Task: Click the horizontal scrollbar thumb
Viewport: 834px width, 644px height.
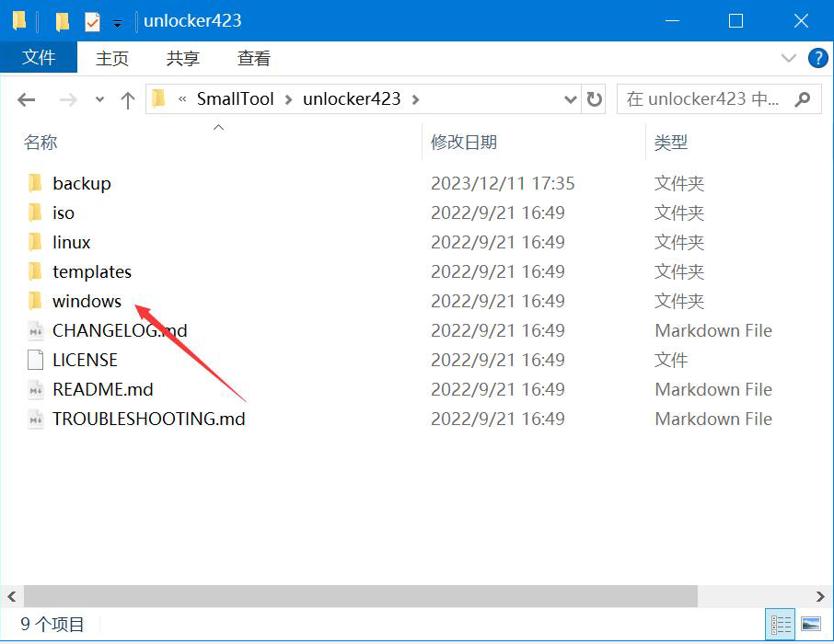Action: [x=361, y=596]
